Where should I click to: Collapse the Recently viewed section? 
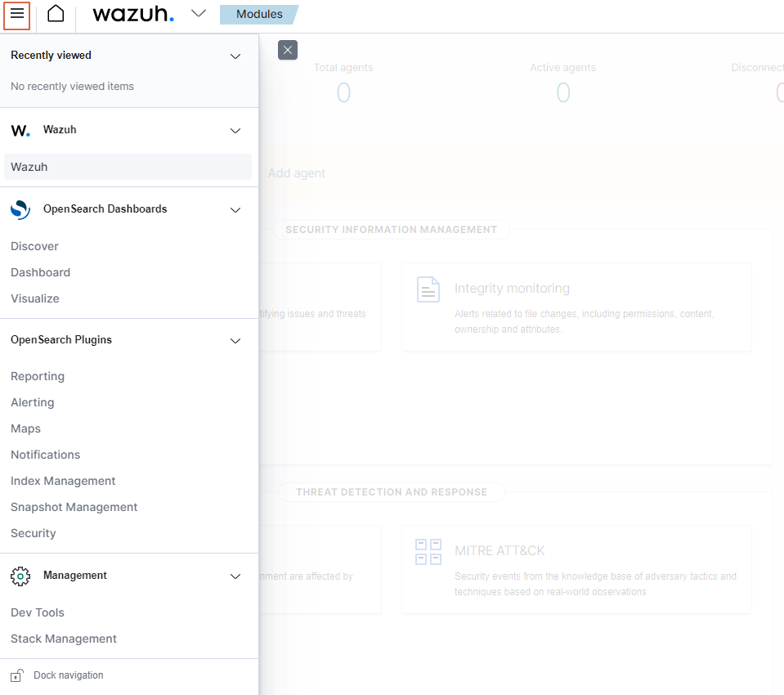click(x=235, y=56)
